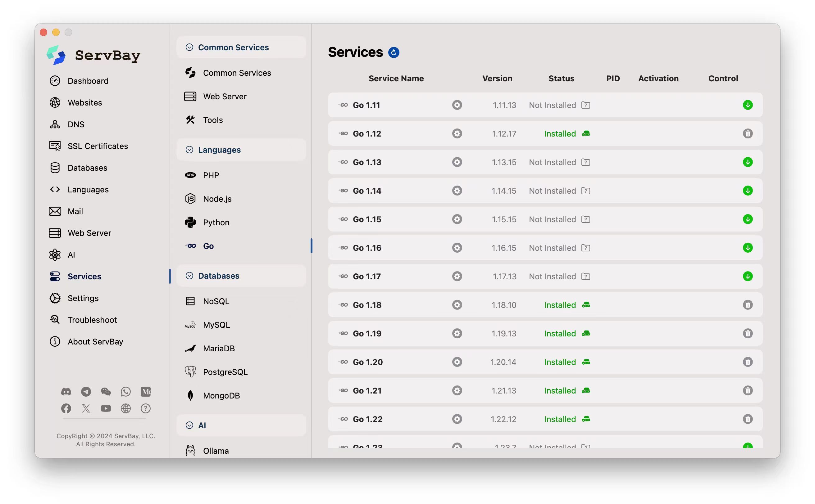Click Not Installed info icon for Go 1.11
Image resolution: width=815 pixels, height=504 pixels.
pyautogui.click(x=586, y=105)
